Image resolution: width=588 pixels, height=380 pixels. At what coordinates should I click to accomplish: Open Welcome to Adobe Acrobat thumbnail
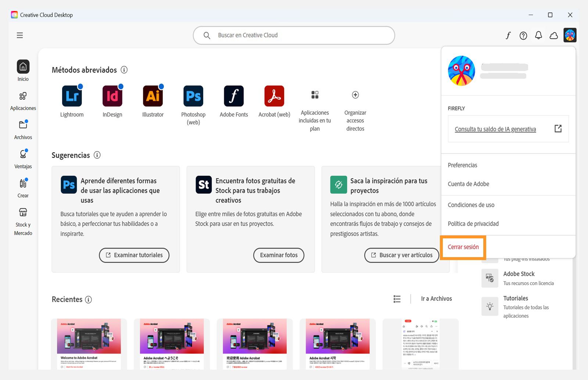click(x=89, y=344)
